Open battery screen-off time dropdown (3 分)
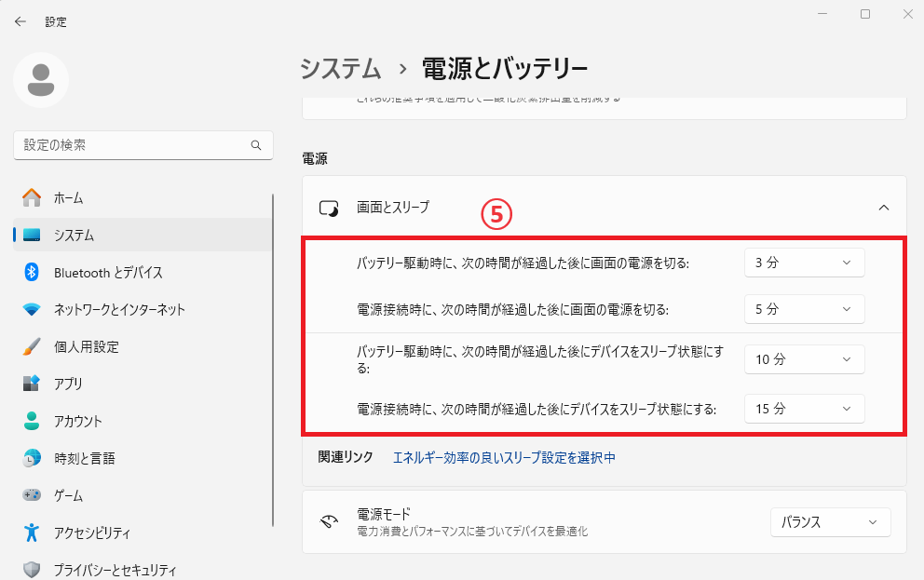The image size is (924, 580). pyautogui.click(x=804, y=263)
